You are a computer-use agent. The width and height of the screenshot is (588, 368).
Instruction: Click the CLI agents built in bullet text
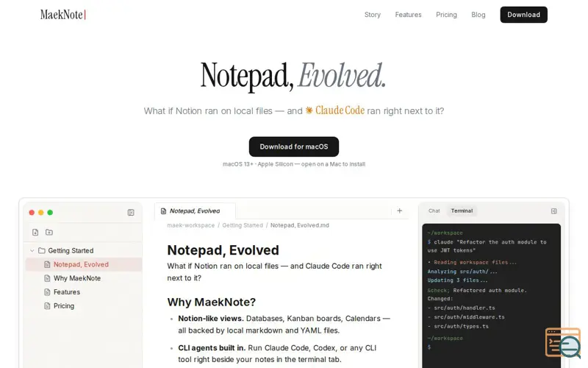point(278,354)
